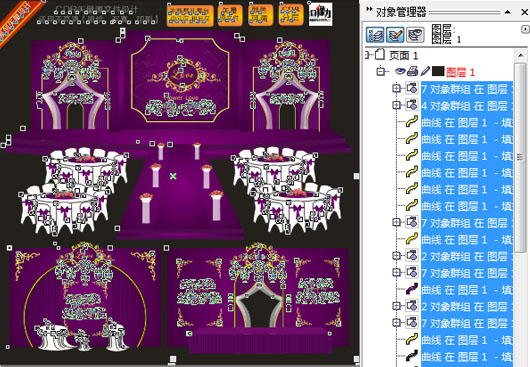Roll up the 对象管理器 docker with triangle
This screenshot has width=530, height=367.
[508, 12]
